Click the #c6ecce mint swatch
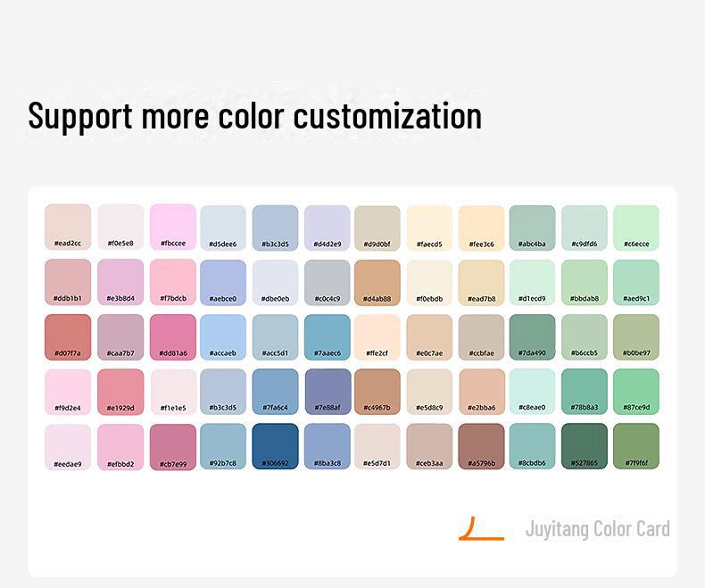The width and height of the screenshot is (705, 588). tap(636, 227)
